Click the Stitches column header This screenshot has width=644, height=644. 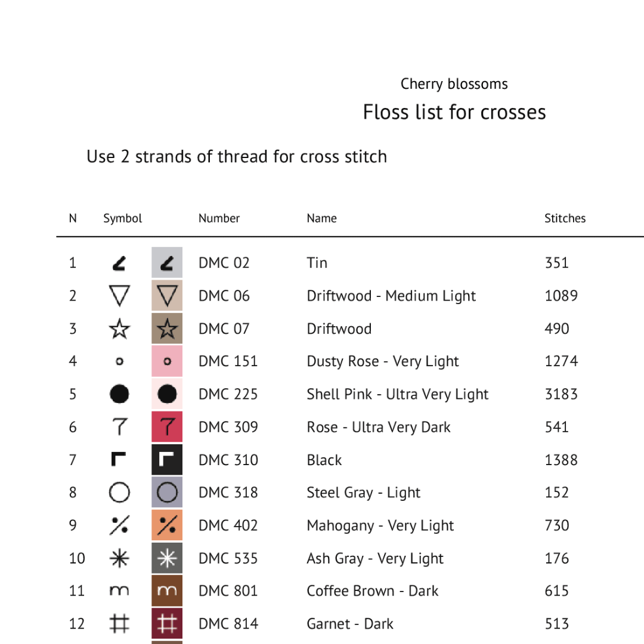pos(565,218)
